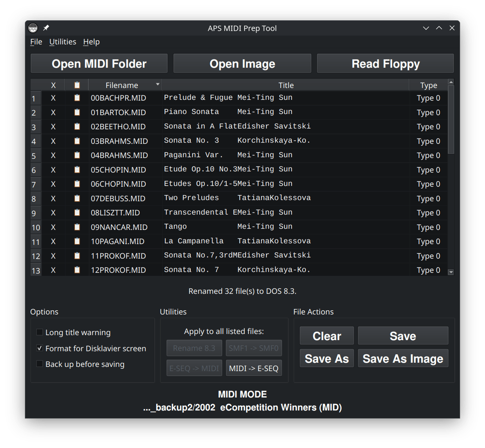The height and width of the screenshot is (448, 485).
Task: Click the scroll down arrow of file list
Action: coord(451,272)
